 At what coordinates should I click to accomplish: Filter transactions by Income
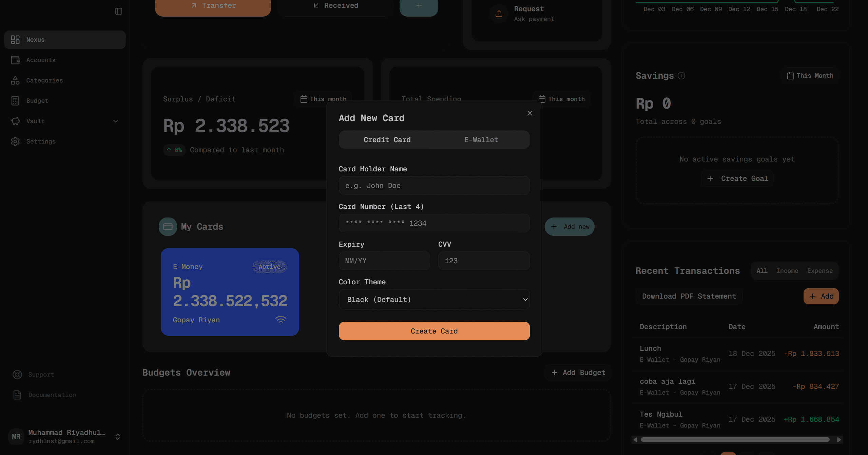787,271
